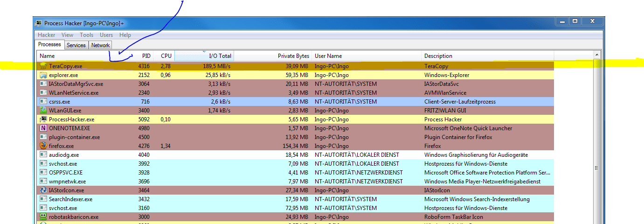
Task: Click the IAStorIcon.exe process icon
Action: click(x=43, y=190)
